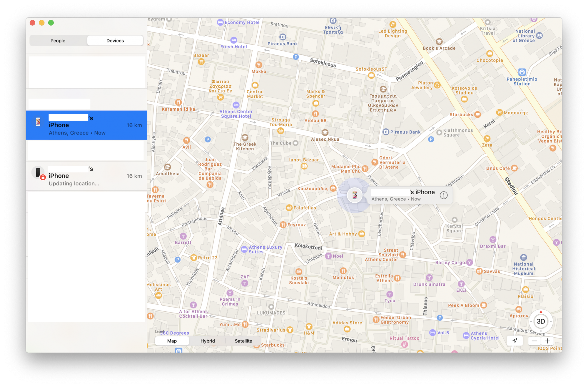Click the locked iPhone device icon
Image resolution: width=588 pixels, height=387 pixels.
click(39, 173)
